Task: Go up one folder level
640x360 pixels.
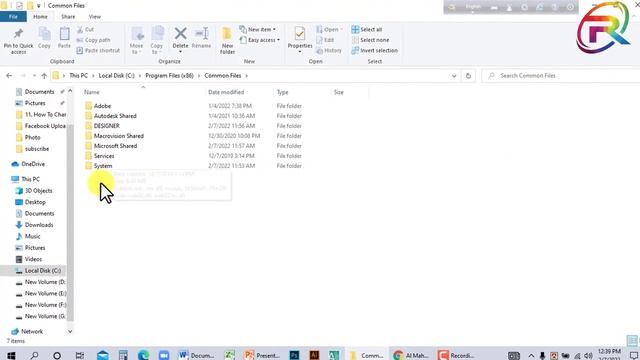Action: 44,76
